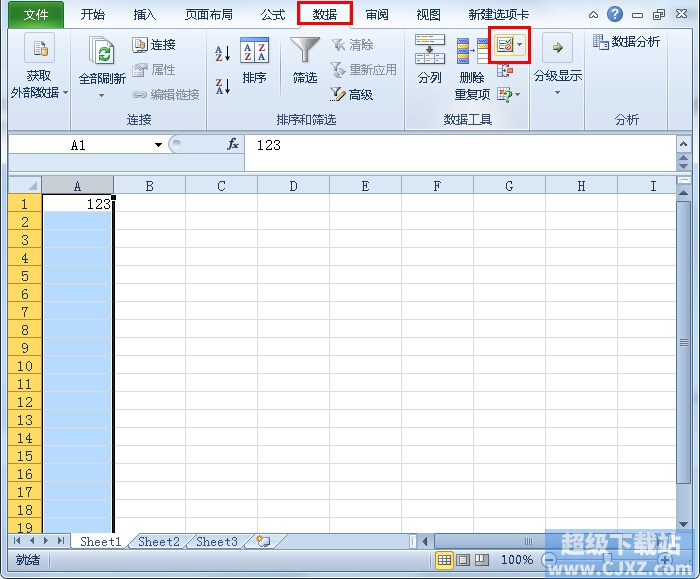Select column H header

[581, 186]
